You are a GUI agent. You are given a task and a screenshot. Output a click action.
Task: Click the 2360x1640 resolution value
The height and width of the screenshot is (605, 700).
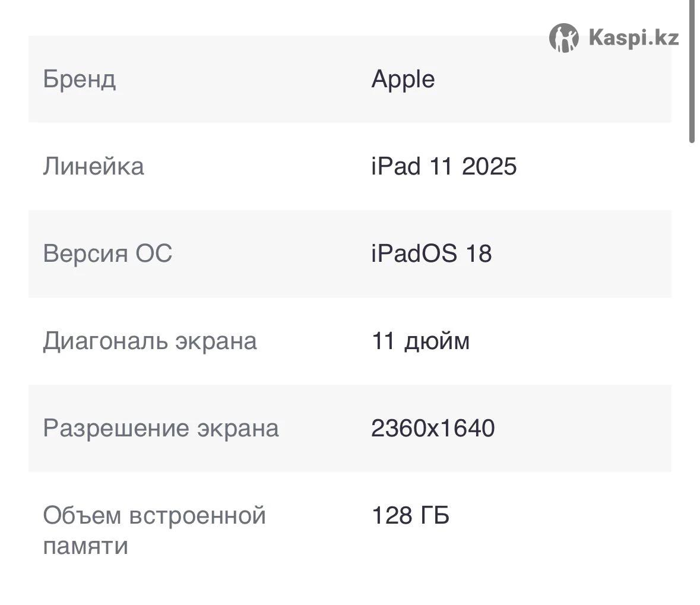click(433, 427)
